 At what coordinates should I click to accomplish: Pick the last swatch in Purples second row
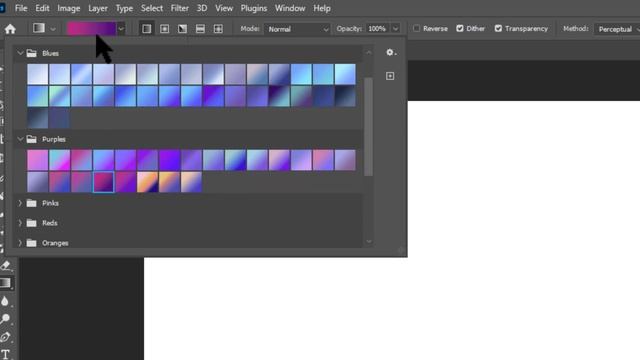191,182
